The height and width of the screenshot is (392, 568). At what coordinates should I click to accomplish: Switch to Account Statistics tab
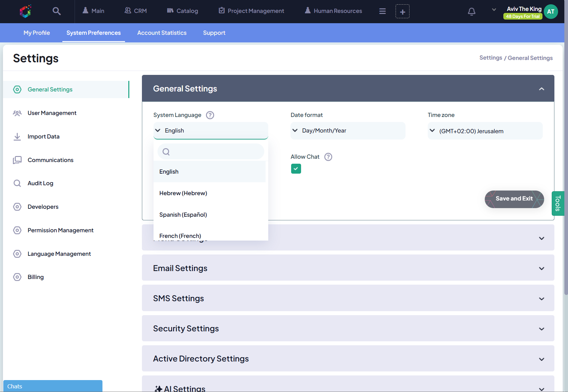point(162,33)
